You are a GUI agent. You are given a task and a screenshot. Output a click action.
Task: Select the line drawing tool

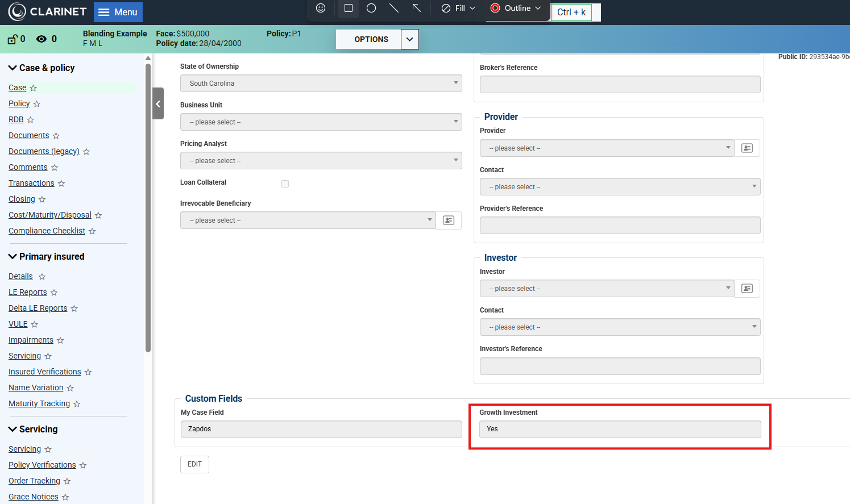click(x=393, y=8)
